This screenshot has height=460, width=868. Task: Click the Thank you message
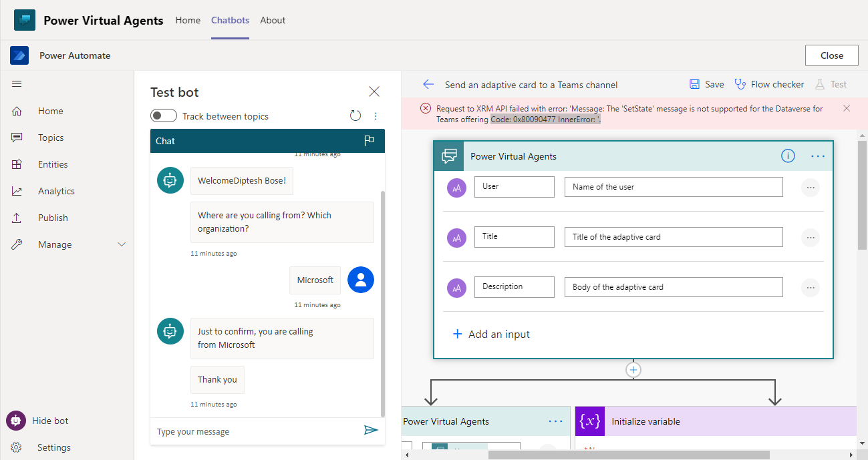pos(217,379)
